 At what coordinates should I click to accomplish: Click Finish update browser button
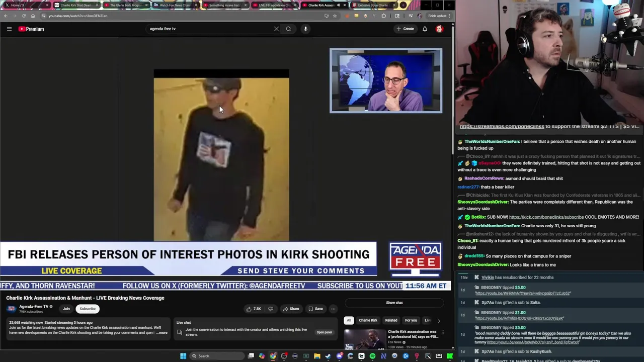coord(437,16)
